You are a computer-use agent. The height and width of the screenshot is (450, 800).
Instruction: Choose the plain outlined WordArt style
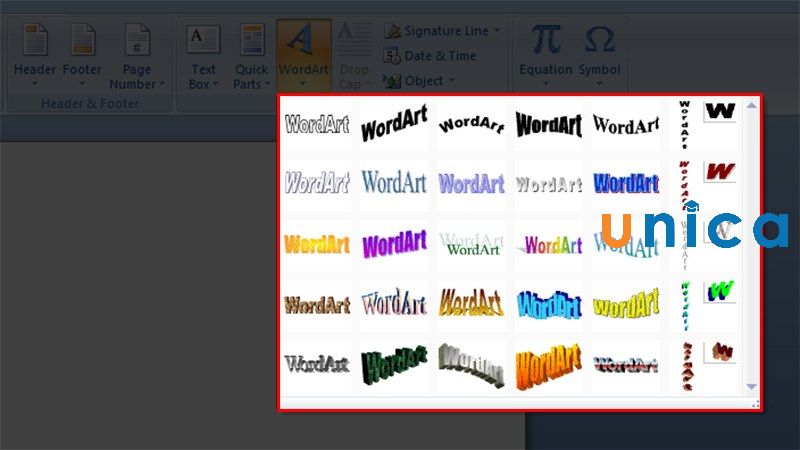(x=317, y=124)
